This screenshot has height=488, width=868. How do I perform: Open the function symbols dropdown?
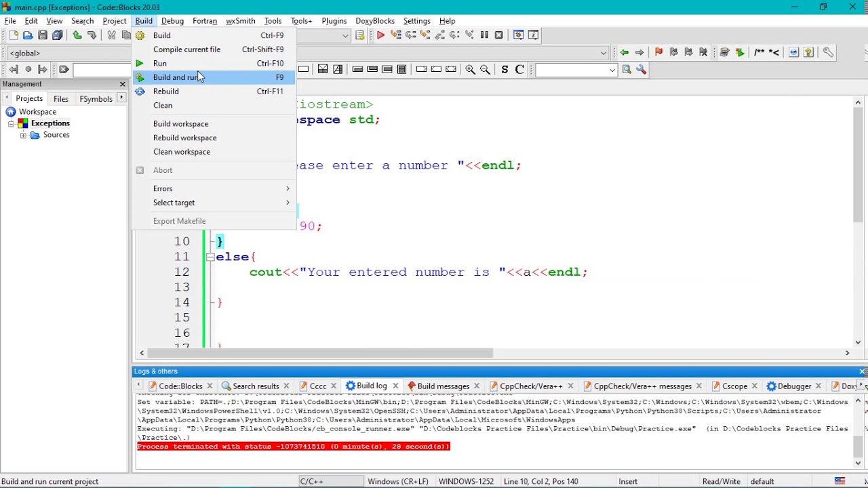[604, 53]
